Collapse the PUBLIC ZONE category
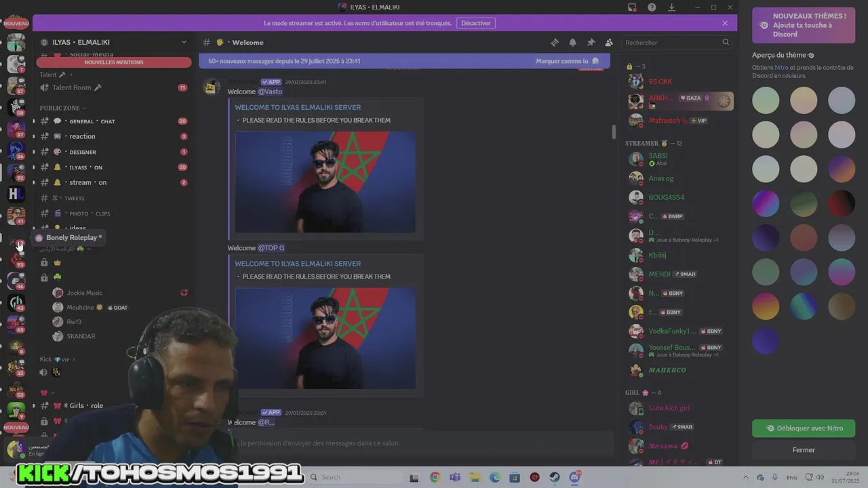The image size is (868, 488). pos(62,108)
